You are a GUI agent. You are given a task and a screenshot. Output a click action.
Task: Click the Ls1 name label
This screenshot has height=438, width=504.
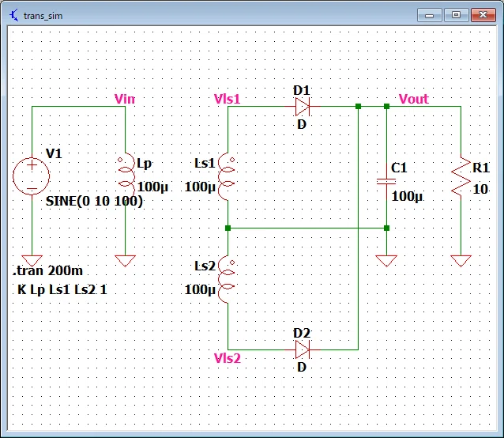[205, 164]
